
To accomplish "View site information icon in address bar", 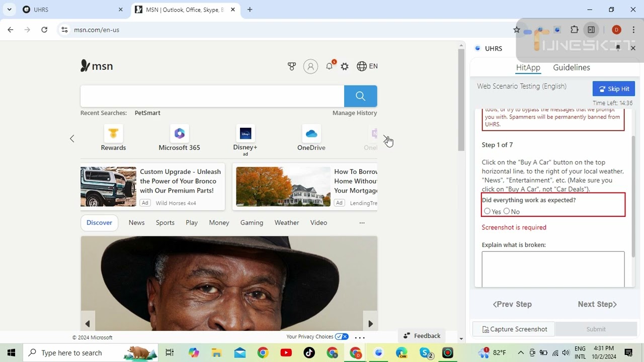I will tap(64, 30).
